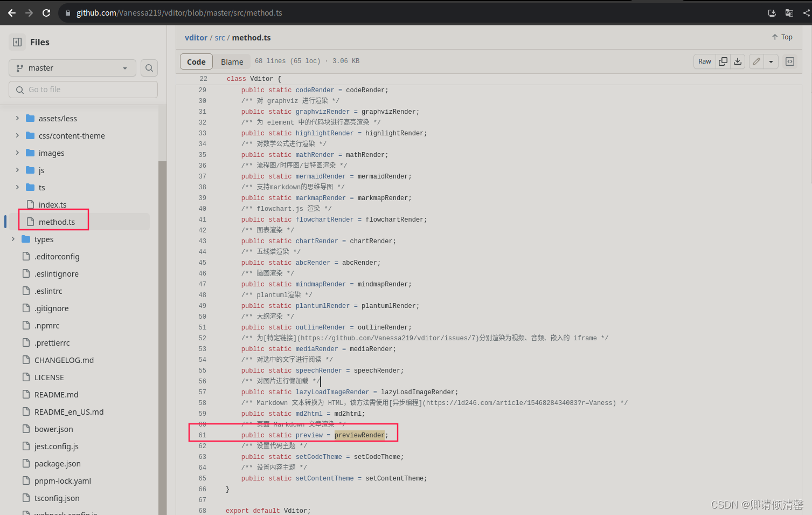Download the raw method.ts file
The height and width of the screenshot is (515, 812).
click(737, 61)
